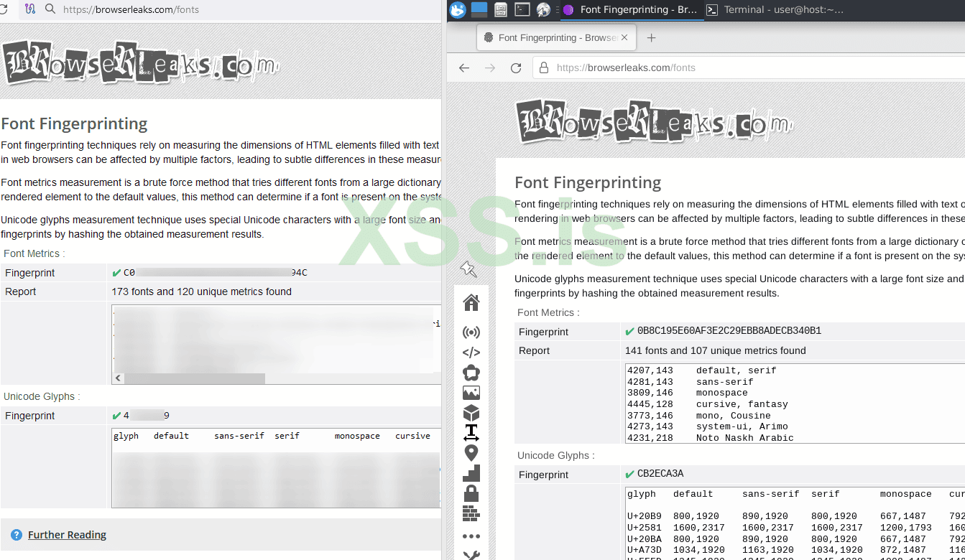
Task: Click the 'system-ui, Arimo' metrics row
Action: [707, 426]
